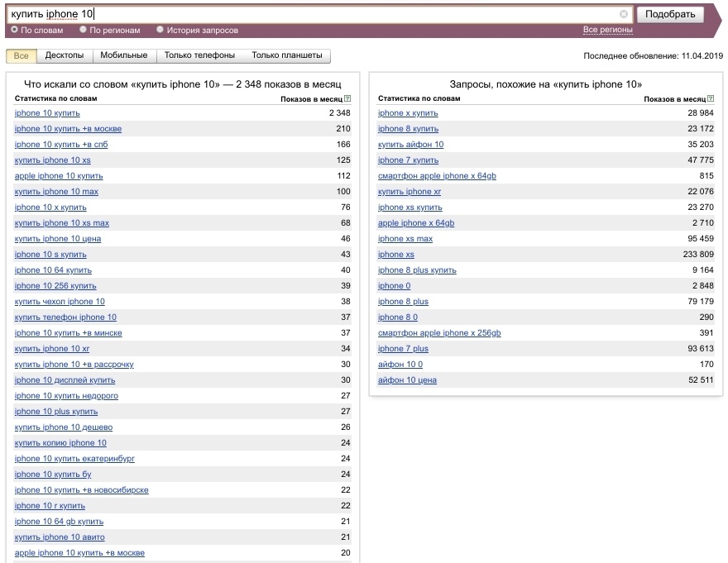
Task: Open 'купить iphone 10 авито' link
Action: [x=60, y=537]
